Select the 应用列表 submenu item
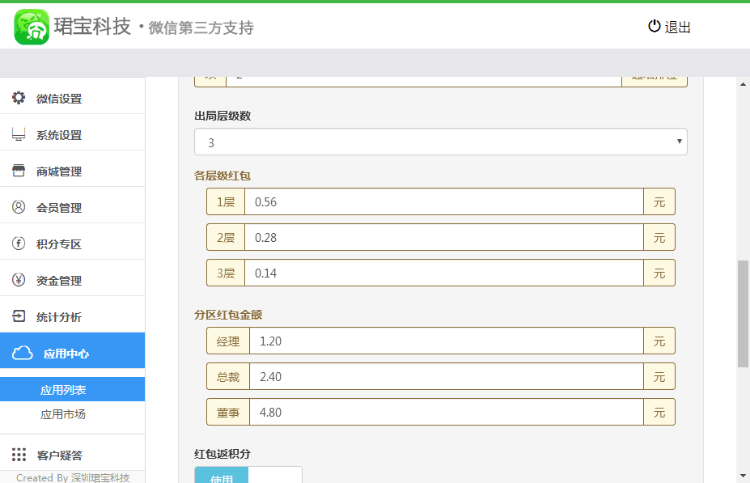Screen dimensions: 750x483 pos(73,389)
